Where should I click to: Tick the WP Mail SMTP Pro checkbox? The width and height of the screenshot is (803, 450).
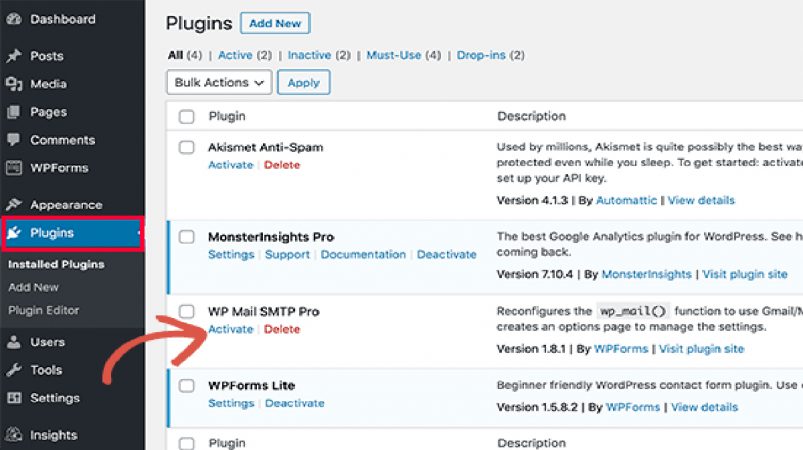coord(186,311)
